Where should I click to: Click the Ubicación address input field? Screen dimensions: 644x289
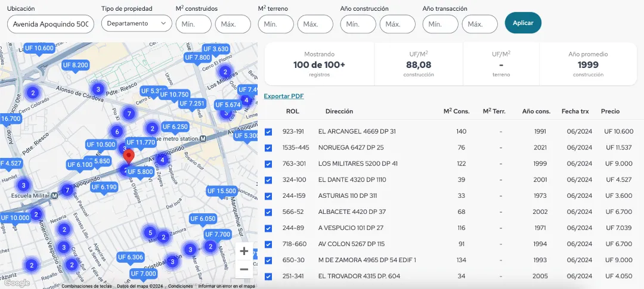pyautogui.click(x=51, y=24)
